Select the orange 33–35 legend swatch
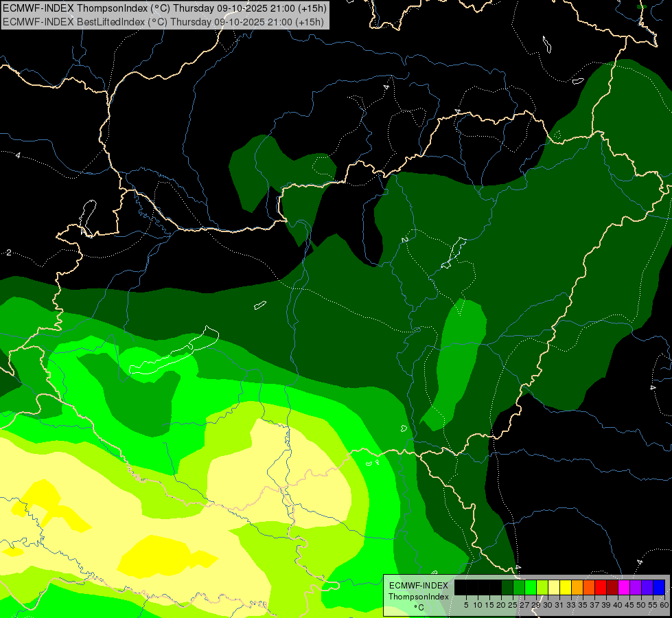 (x=577, y=587)
